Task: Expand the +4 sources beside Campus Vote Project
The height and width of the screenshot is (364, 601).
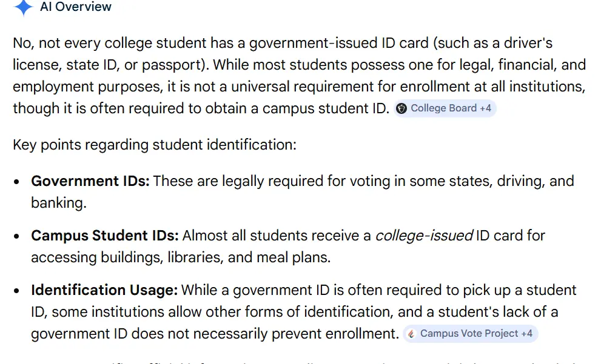Action: coord(526,334)
